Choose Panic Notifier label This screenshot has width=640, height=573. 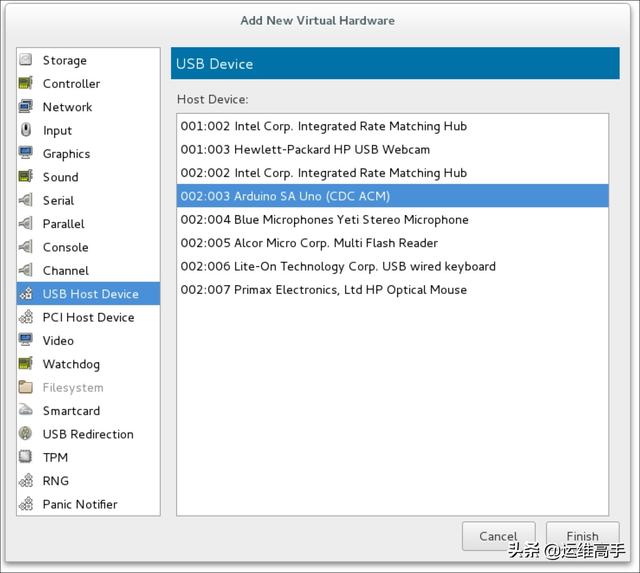coord(80,504)
